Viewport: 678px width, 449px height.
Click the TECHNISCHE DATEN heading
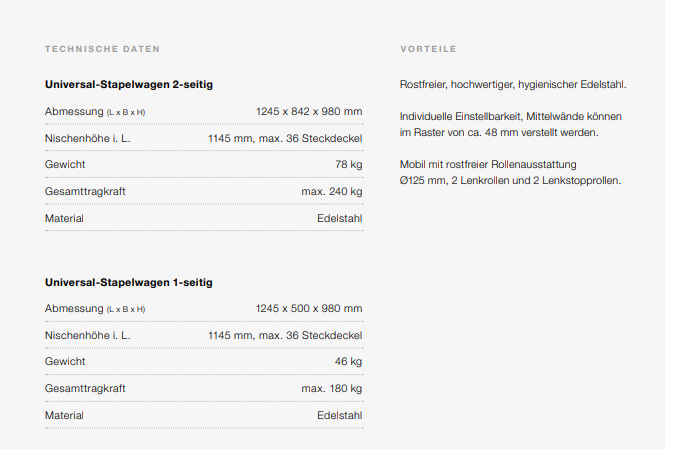pos(102,49)
